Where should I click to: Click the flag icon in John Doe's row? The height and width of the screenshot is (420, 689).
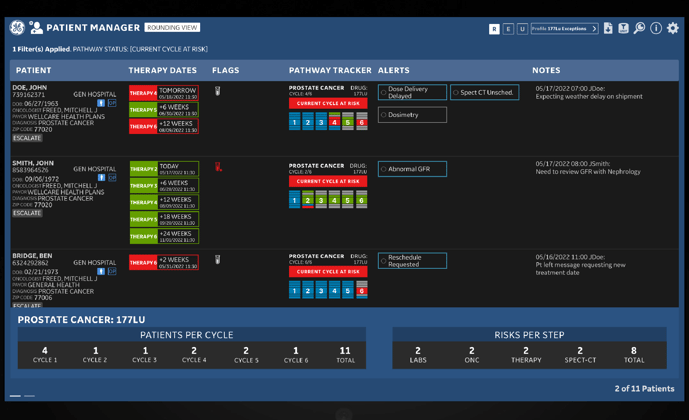218,91
